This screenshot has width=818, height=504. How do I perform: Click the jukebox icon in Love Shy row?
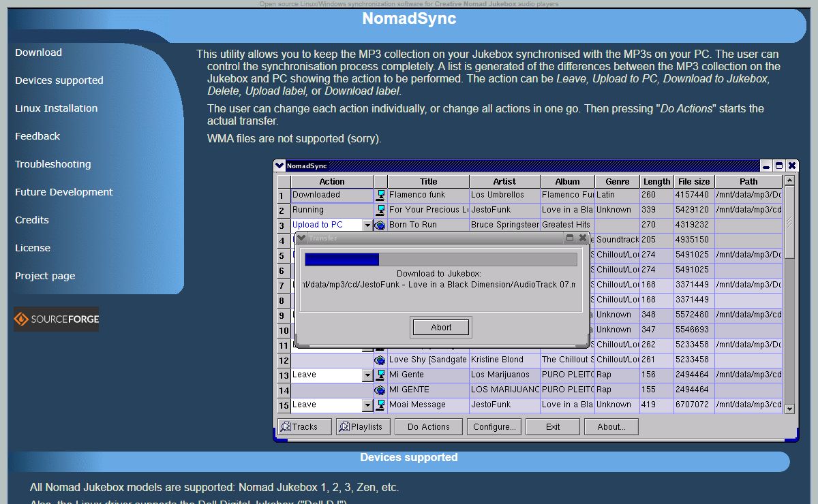tap(380, 360)
